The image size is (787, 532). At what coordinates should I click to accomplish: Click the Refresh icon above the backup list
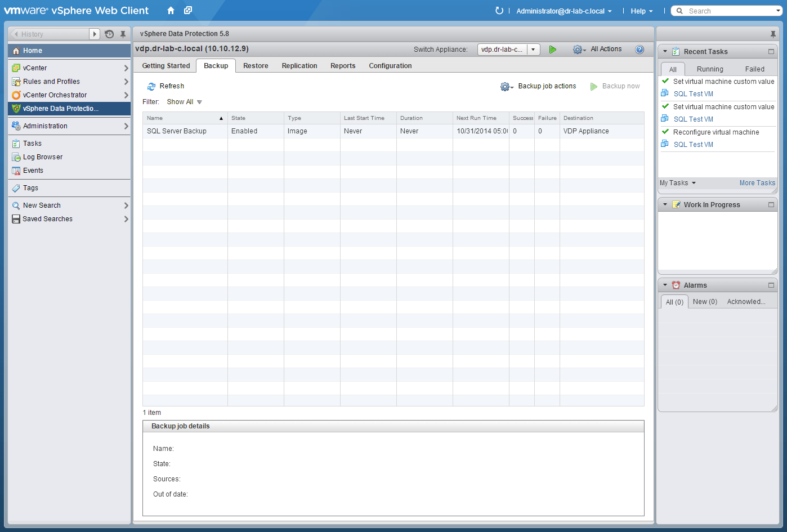[x=151, y=86]
